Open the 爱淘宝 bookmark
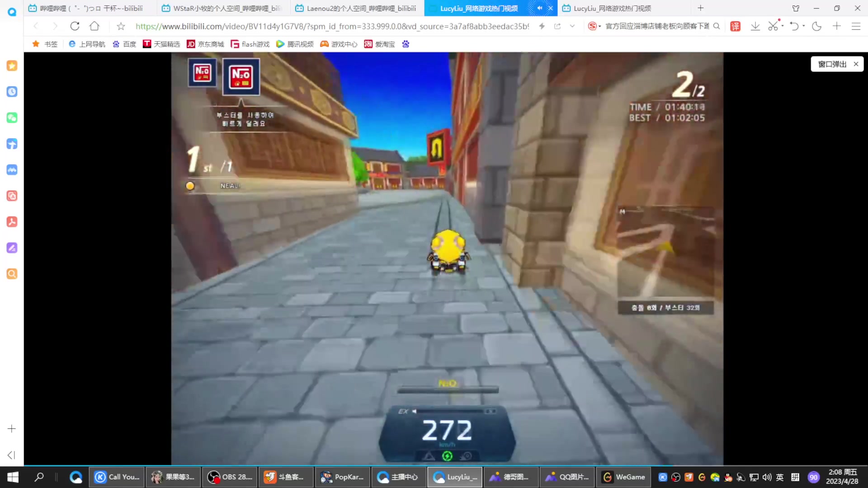 (380, 44)
